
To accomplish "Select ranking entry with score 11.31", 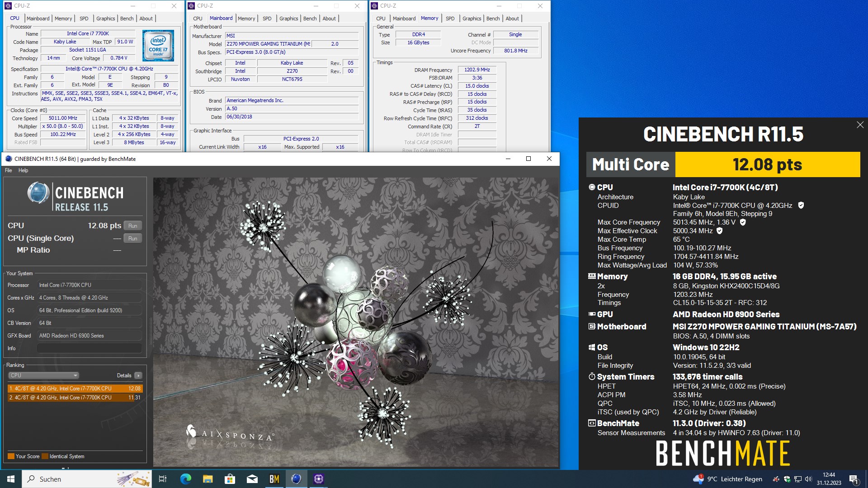I will tap(75, 398).
